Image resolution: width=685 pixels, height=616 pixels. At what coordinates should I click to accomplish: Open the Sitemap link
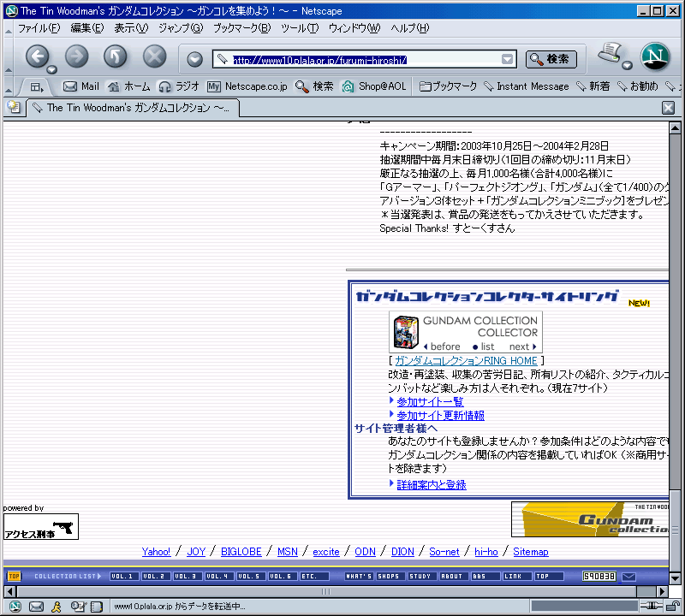tap(530, 552)
